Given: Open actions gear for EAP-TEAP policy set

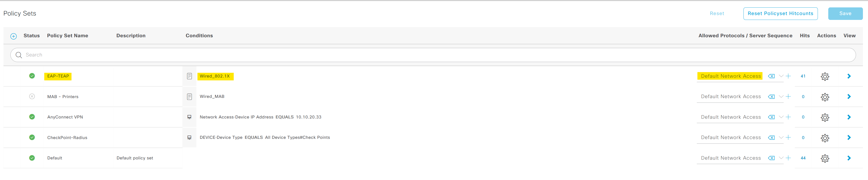Looking at the screenshot, I should click(x=825, y=77).
